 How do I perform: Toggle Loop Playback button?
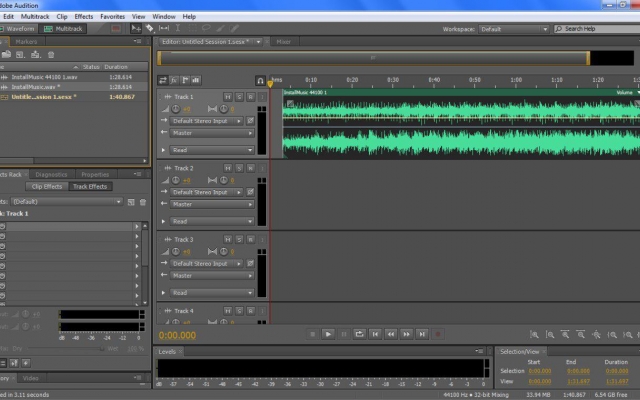tap(359, 334)
